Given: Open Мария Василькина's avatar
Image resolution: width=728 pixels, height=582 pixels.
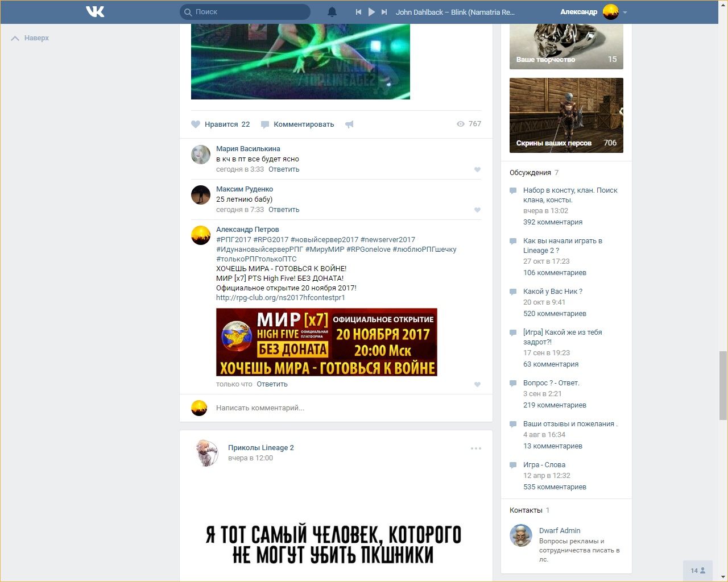Looking at the screenshot, I should click(x=201, y=155).
